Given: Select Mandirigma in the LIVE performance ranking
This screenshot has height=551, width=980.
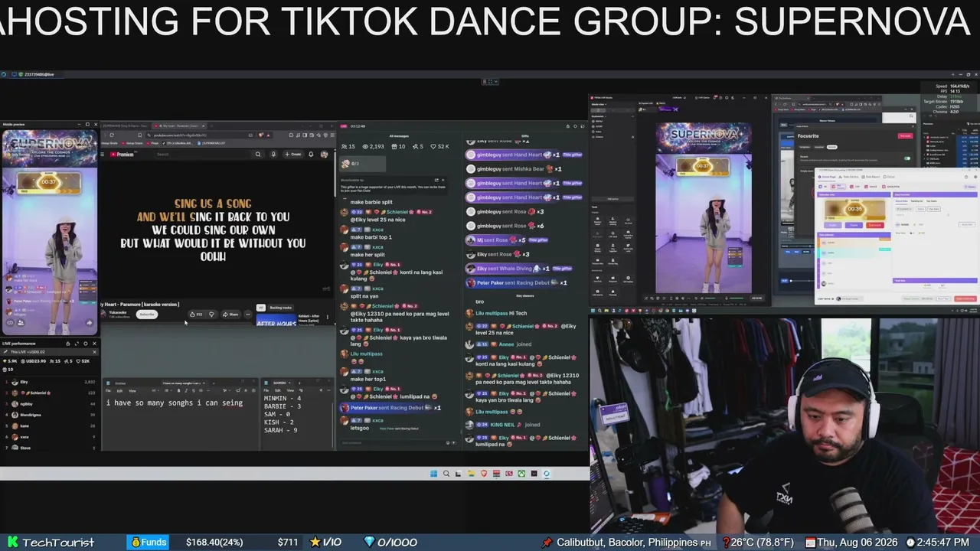Looking at the screenshot, I should tap(50, 415).
